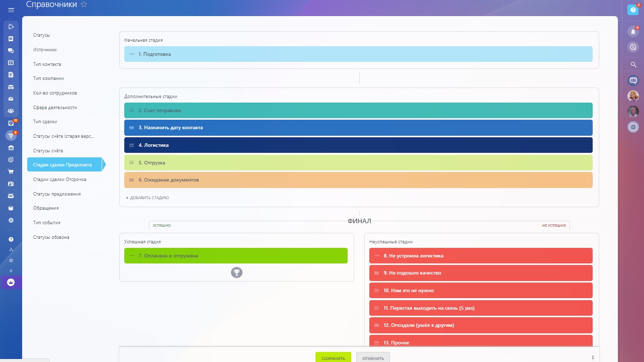Select Статусы in the reference list
This screenshot has height=362, width=644.
click(x=42, y=35)
